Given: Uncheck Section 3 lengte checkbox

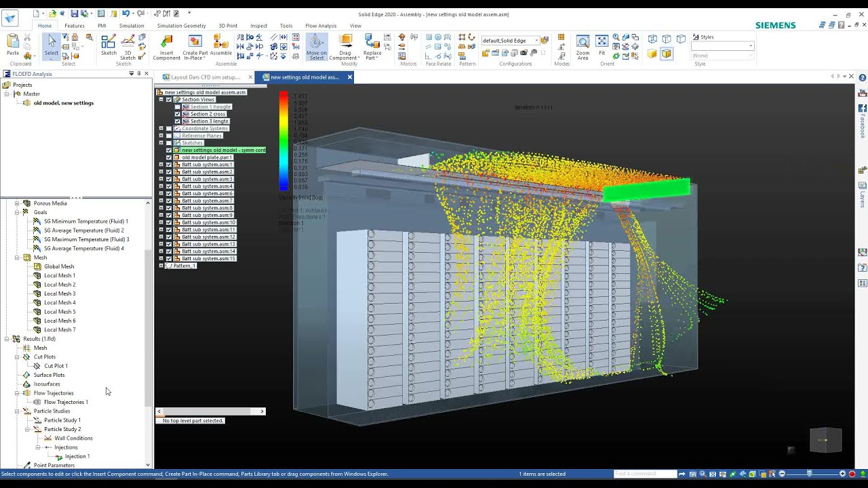Looking at the screenshot, I should coord(178,121).
